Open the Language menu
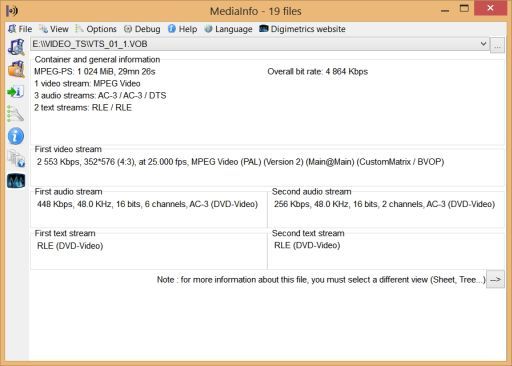 point(228,29)
